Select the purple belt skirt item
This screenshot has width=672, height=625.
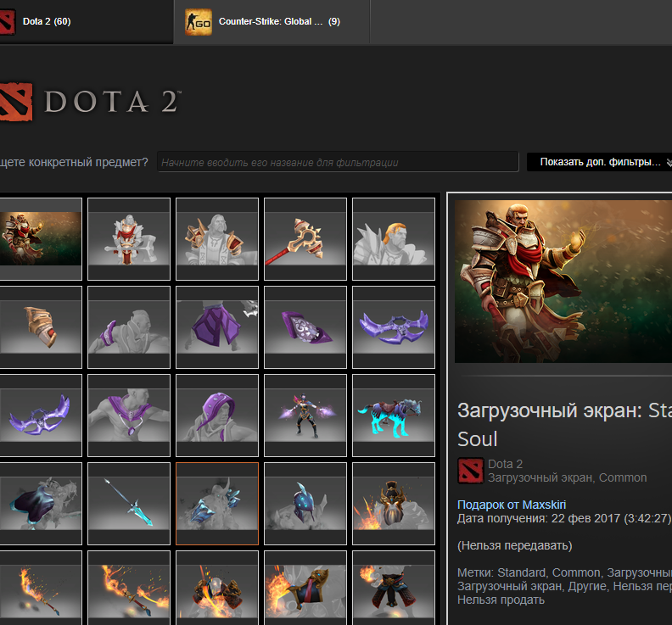click(217, 327)
